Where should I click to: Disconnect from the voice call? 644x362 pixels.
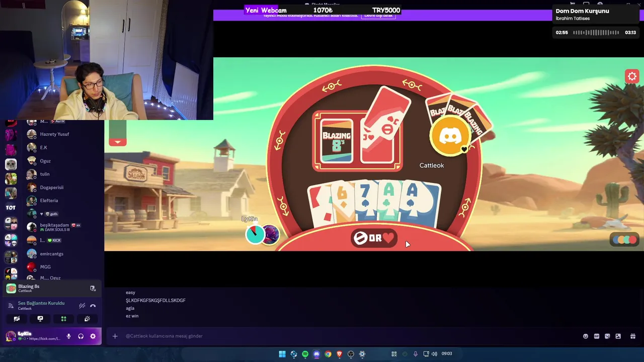[93, 305]
